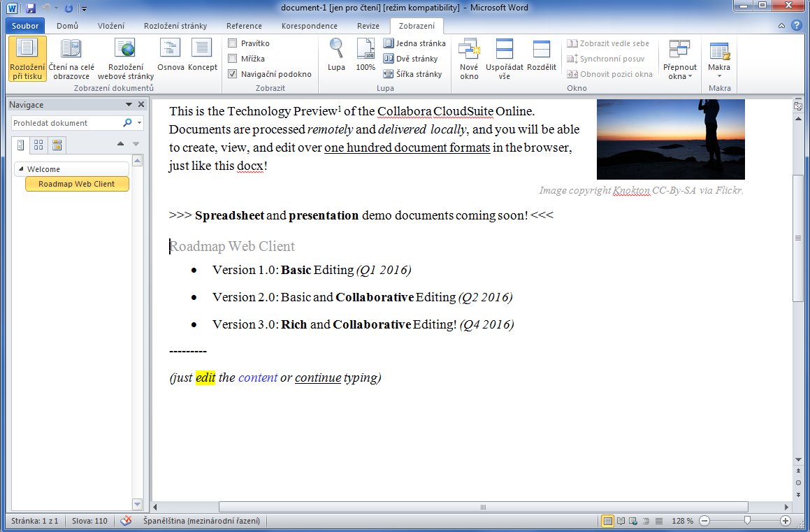The image size is (810, 532).
Task: Minimize the ribbon with caret button
Action: coord(781,26)
